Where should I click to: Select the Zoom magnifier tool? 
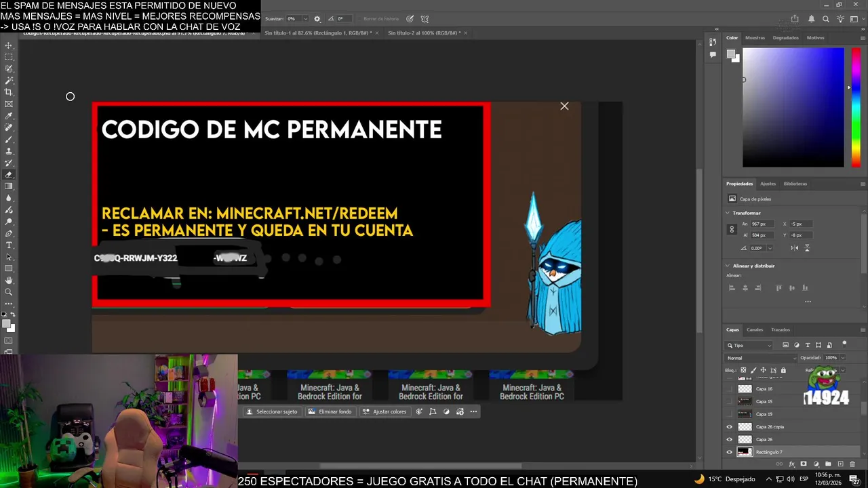[x=9, y=292]
